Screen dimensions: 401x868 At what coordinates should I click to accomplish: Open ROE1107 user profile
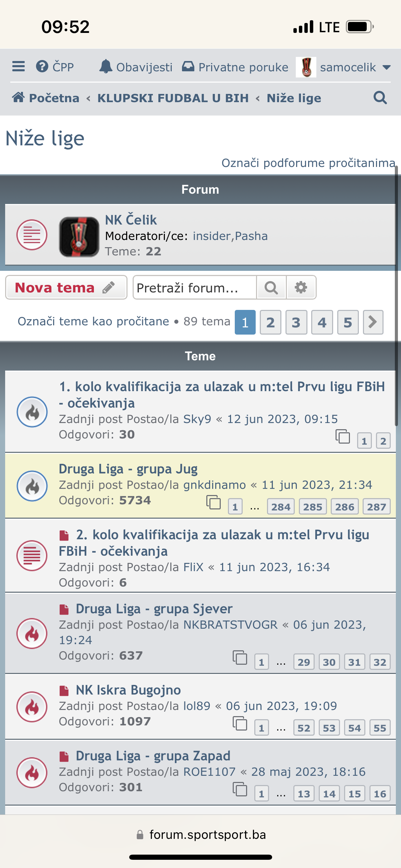[x=209, y=772]
